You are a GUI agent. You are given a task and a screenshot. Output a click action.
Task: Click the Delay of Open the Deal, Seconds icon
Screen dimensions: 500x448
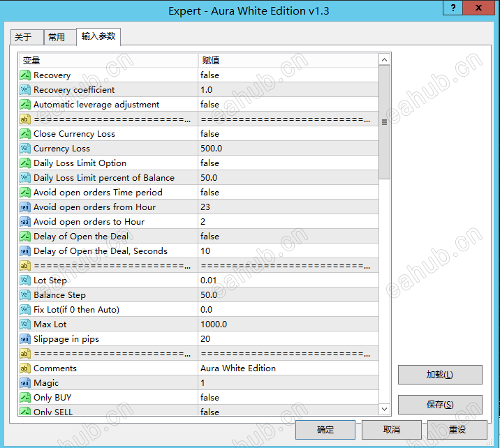click(25, 251)
